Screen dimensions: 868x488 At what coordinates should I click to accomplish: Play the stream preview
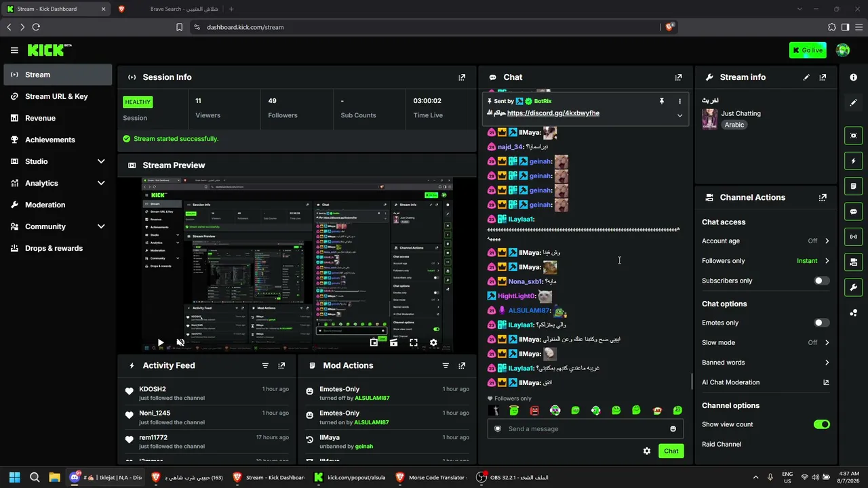tap(160, 343)
